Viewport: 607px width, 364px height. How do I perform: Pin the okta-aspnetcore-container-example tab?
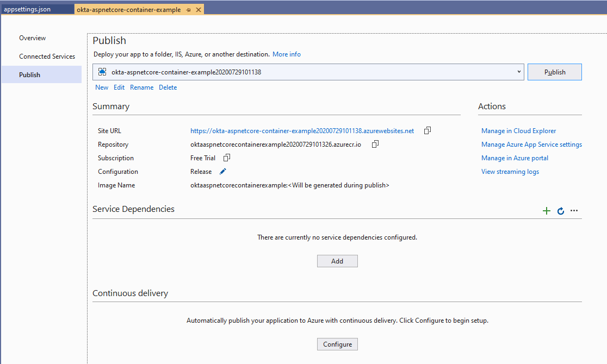click(x=188, y=10)
